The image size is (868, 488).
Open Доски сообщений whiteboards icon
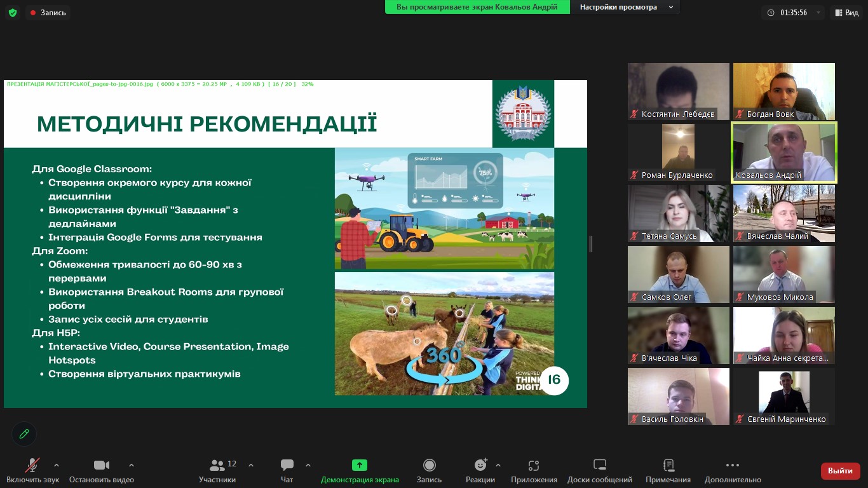pos(600,466)
